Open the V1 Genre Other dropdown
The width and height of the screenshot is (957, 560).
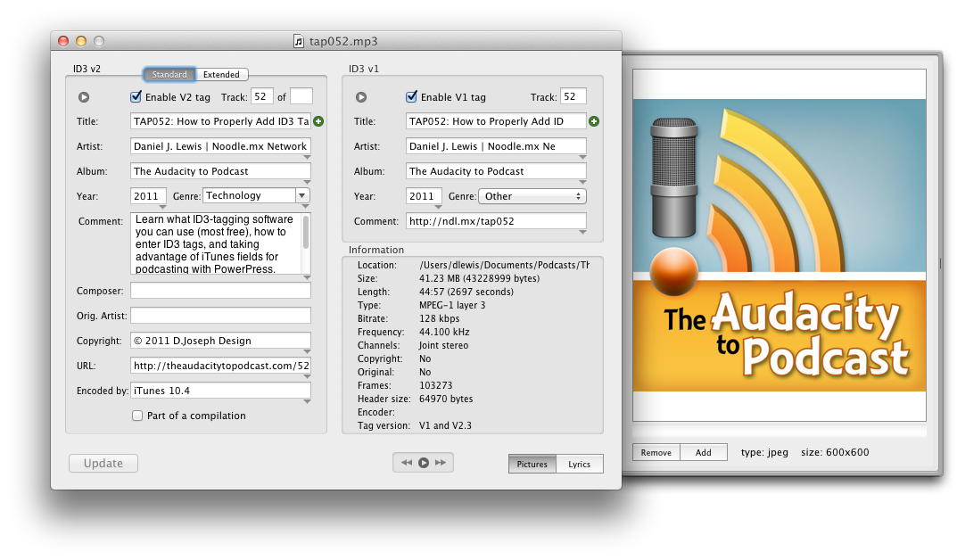pos(532,196)
